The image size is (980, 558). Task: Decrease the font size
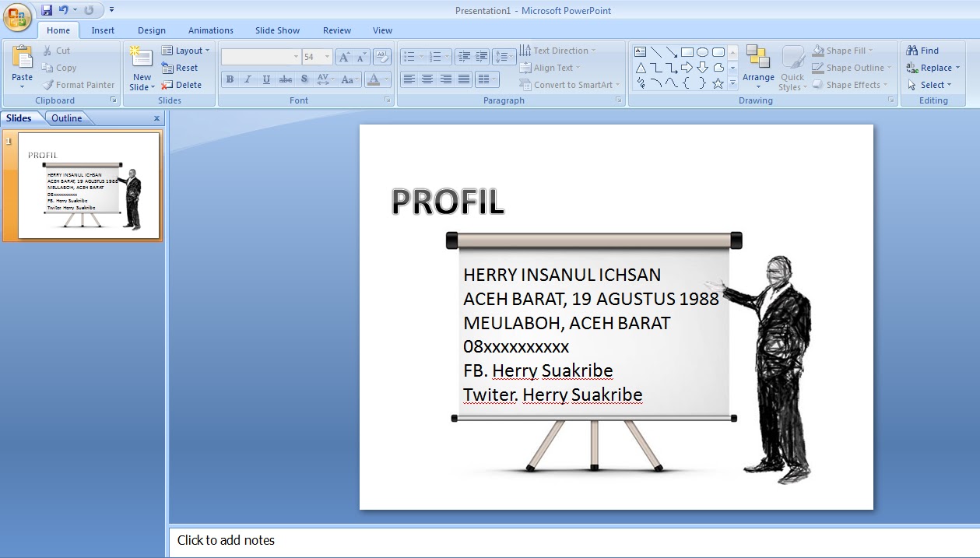click(362, 57)
